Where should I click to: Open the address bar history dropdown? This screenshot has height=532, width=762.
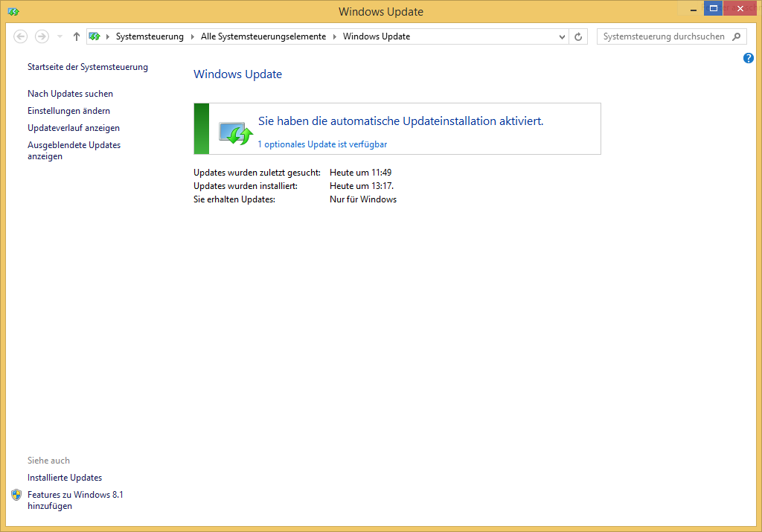click(x=562, y=37)
